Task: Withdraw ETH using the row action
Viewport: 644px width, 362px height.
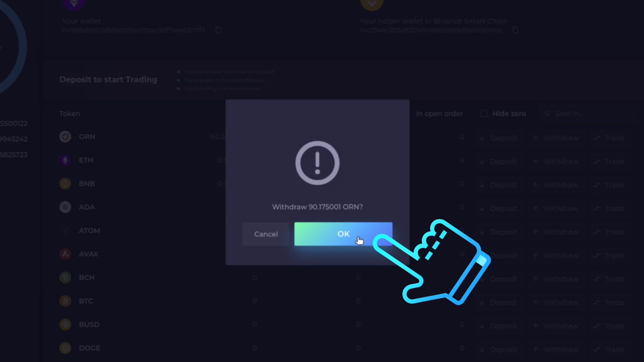Action: [555, 162]
